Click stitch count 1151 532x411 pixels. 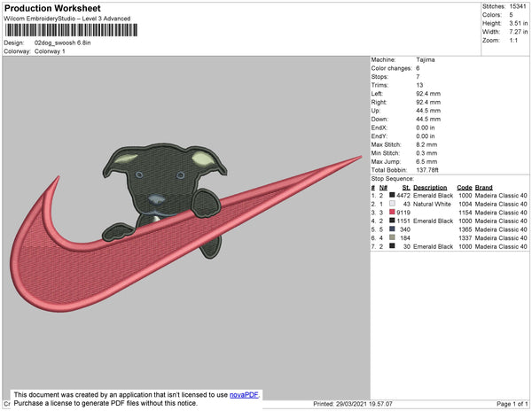(403, 221)
